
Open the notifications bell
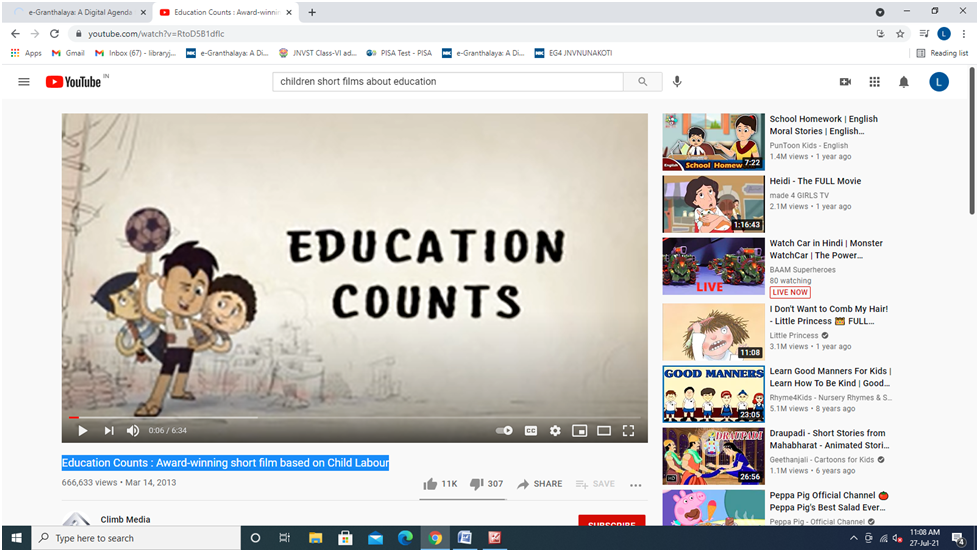pos(904,82)
